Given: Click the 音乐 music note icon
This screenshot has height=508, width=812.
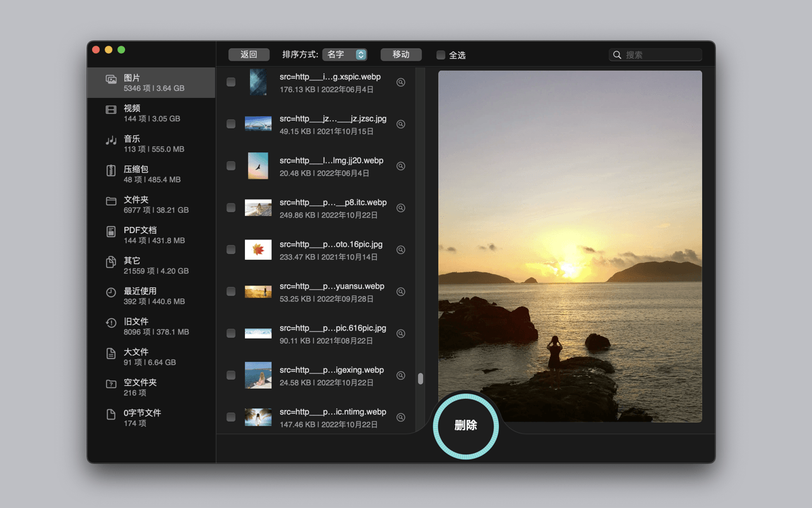Looking at the screenshot, I should pyautogui.click(x=111, y=140).
